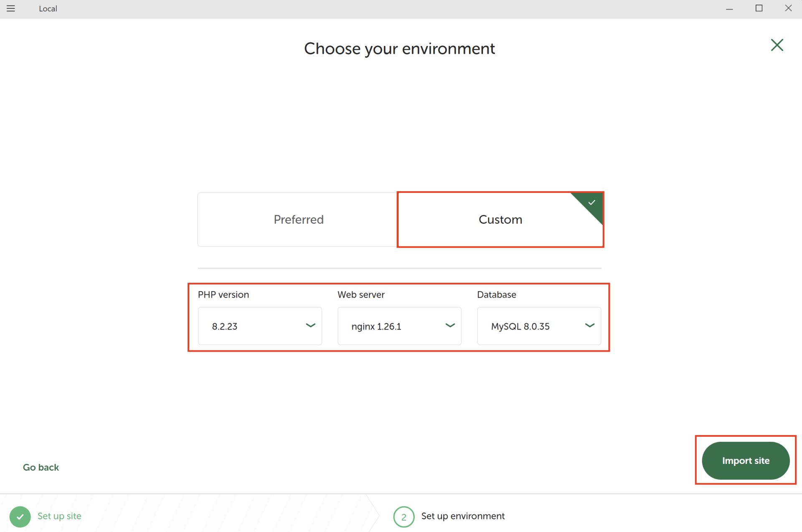Expand the Database dropdown arrow
Screen dimensions: 802x532
[x=589, y=325]
